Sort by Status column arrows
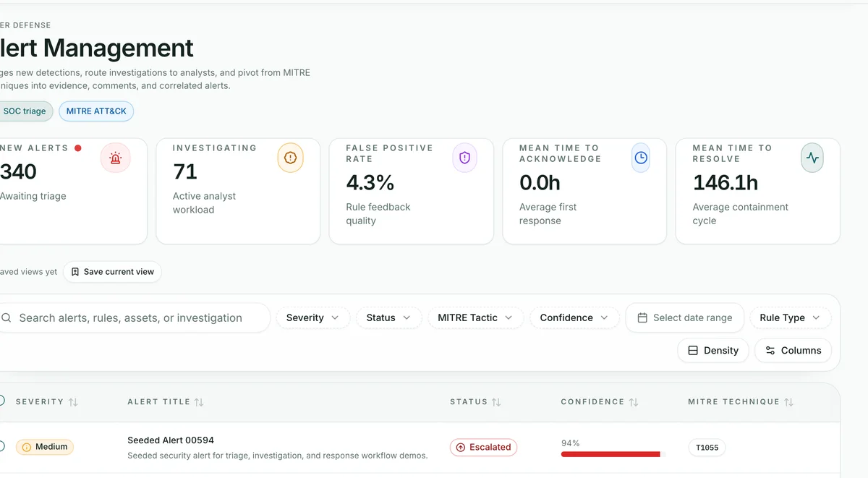 [x=496, y=402]
